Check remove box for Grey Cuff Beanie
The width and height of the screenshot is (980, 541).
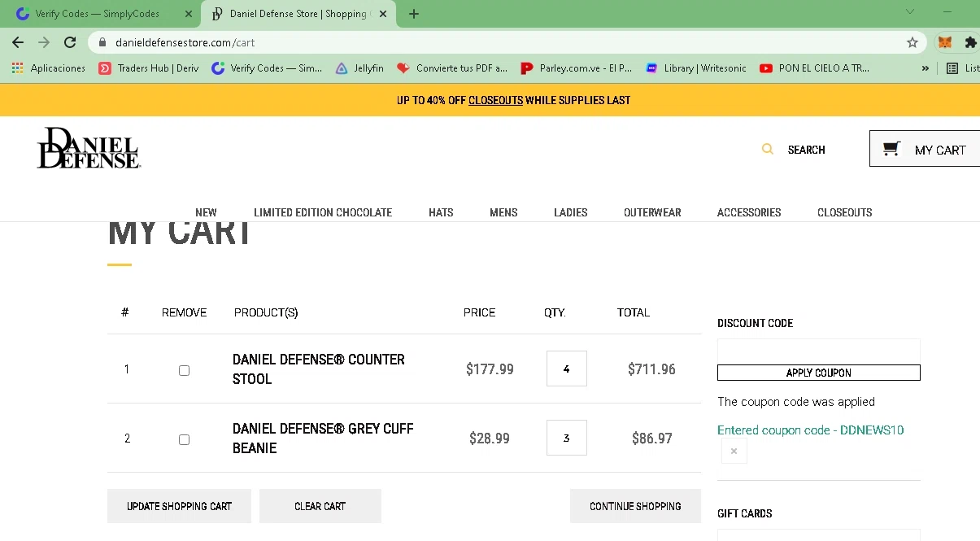[x=184, y=439]
